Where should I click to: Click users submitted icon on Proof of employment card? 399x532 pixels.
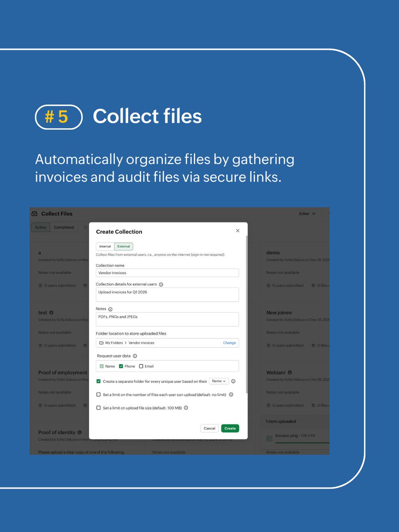(x=40, y=406)
